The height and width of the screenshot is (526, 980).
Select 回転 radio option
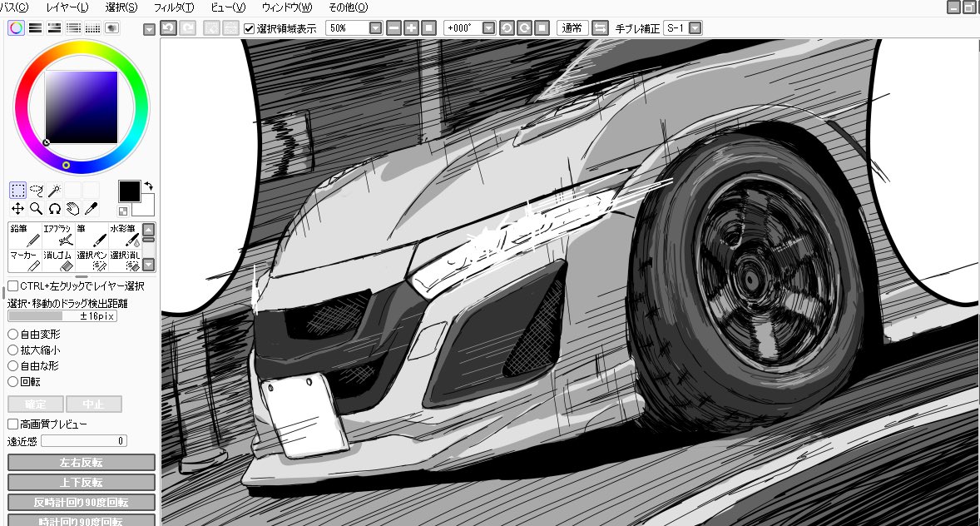coord(12,381)
